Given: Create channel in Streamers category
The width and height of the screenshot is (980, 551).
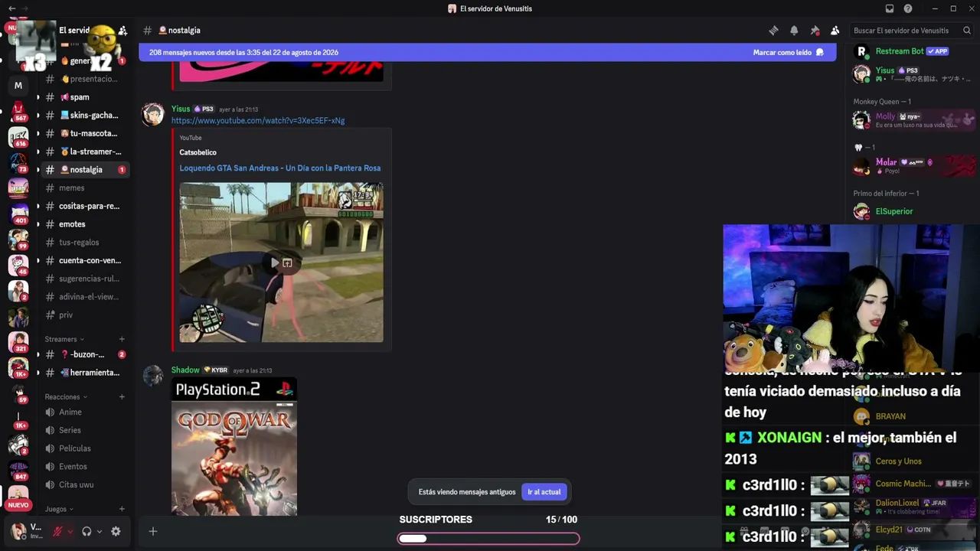Looking at the screenshot, I should [122, 339].
